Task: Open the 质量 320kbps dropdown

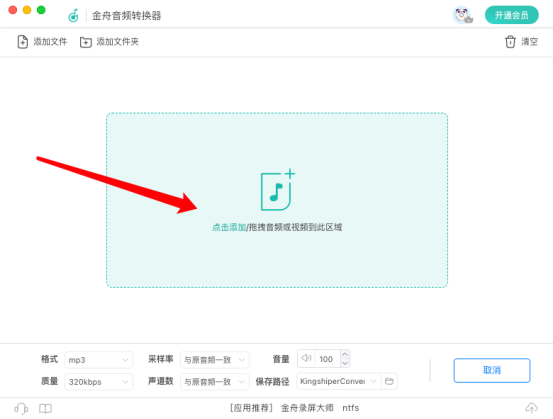Action: 98,382
